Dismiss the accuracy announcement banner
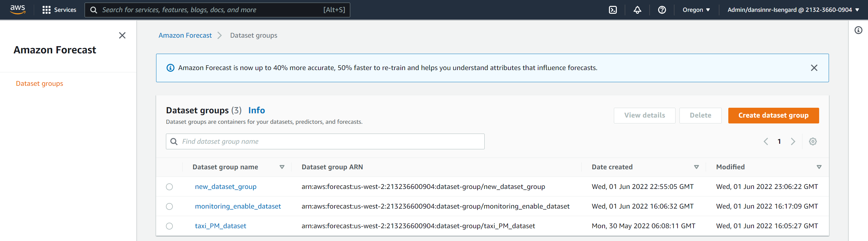Viewport: 868px width, 241px height. (x=814, y=68)
